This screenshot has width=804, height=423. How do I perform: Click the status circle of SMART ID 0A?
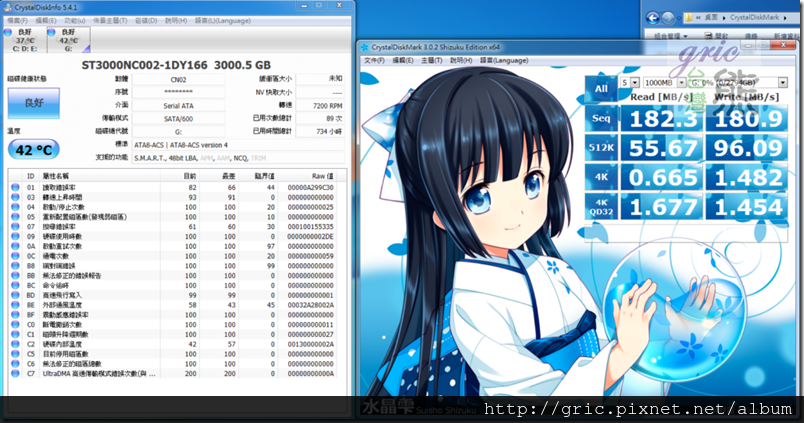point(15,246)
